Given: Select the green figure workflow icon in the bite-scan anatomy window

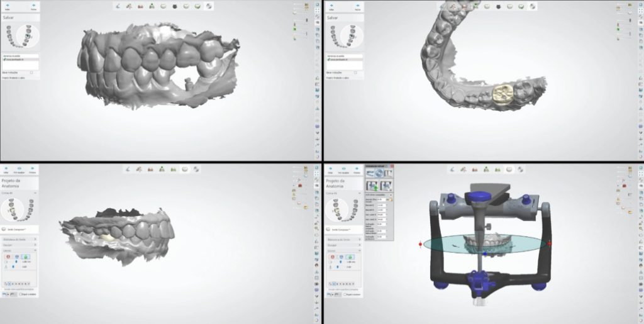Looking at the screenshot, I should point(162,169).
